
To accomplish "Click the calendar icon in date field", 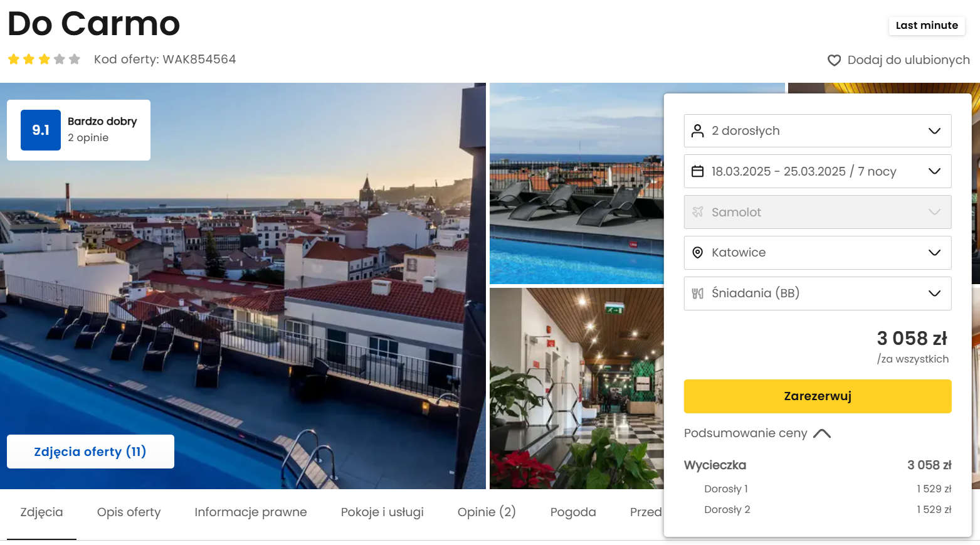I will click(697, 171).
